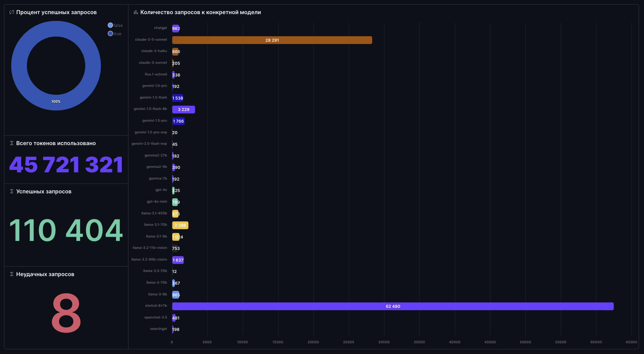
Task: Click the 1 766 bar for gemini-1.5-pro
Action: [178, 121]
